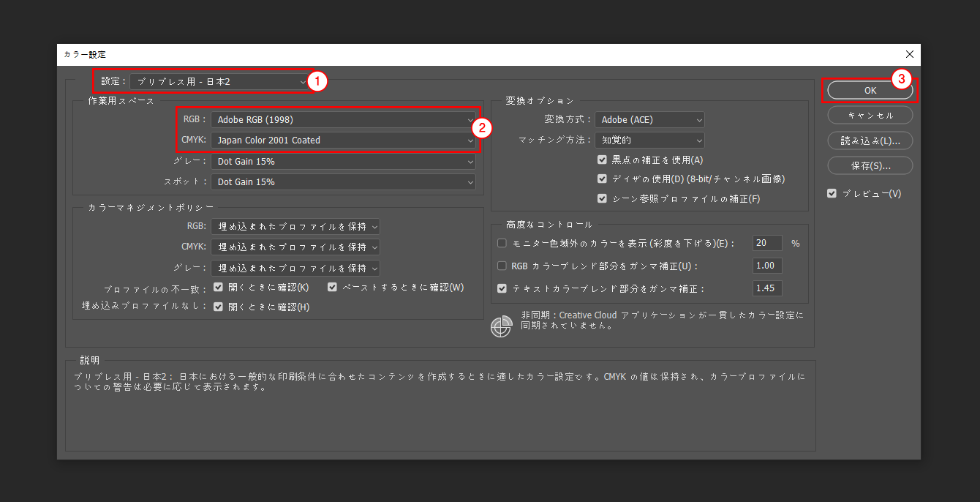The height and width of the screenshot is (502, 980).
Task: Open マッチング方法 知覚的 dropdown
Action: tap(650, 139)
